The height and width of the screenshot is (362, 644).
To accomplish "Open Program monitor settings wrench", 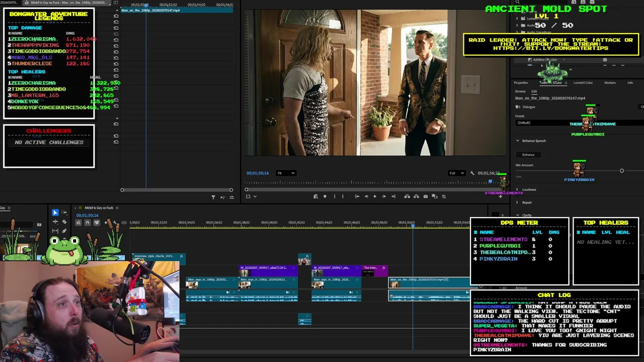I will coord(472,173).
